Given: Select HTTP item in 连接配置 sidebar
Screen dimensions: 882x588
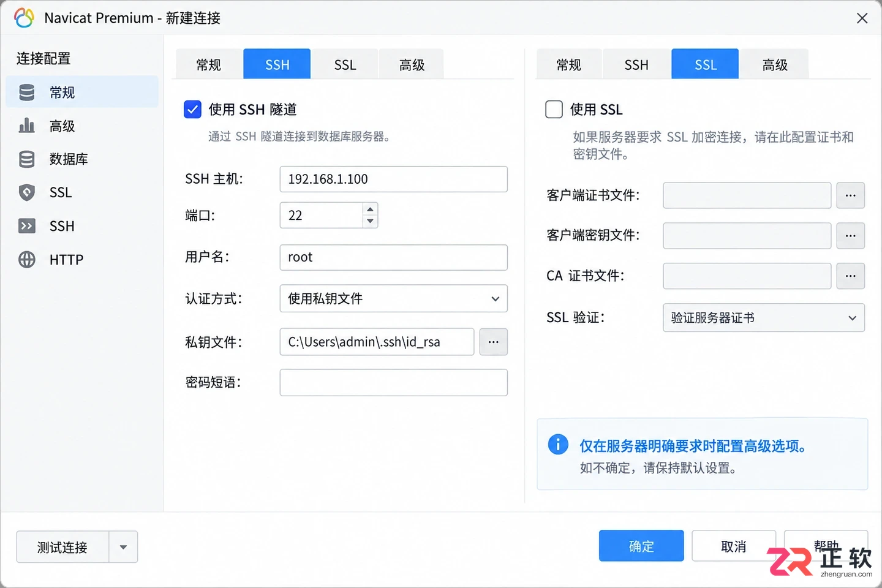Looking at the screenshot, I should [82, 260].
